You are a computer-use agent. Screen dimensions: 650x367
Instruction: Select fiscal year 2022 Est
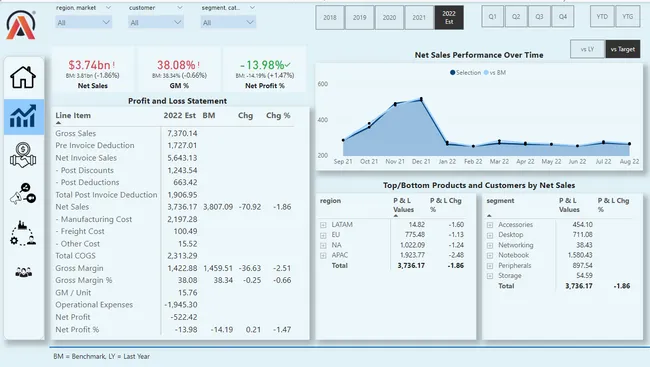449,17
